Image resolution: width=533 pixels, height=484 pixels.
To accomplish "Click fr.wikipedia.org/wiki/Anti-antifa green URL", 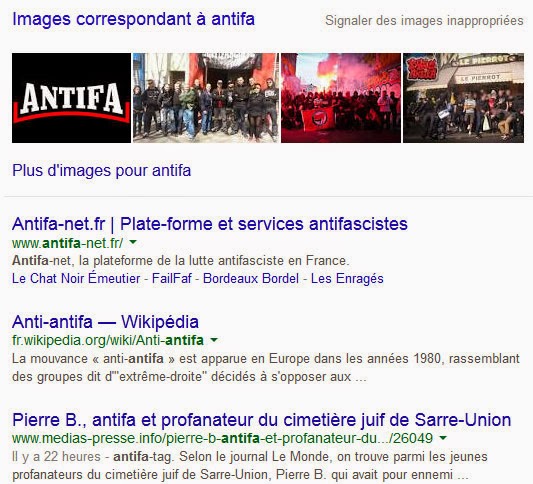I will tap(108, 340).
